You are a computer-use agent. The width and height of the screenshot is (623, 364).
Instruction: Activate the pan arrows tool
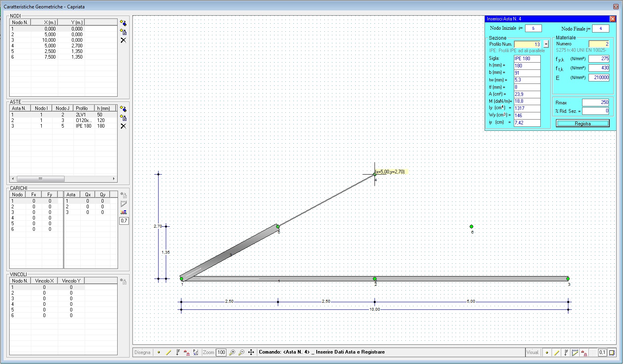pyautogui.click(x=251, y=352)
